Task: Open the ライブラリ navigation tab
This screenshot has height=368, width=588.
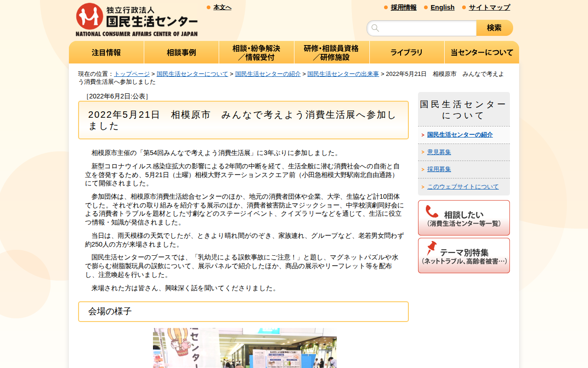Action: pos(407,52)
